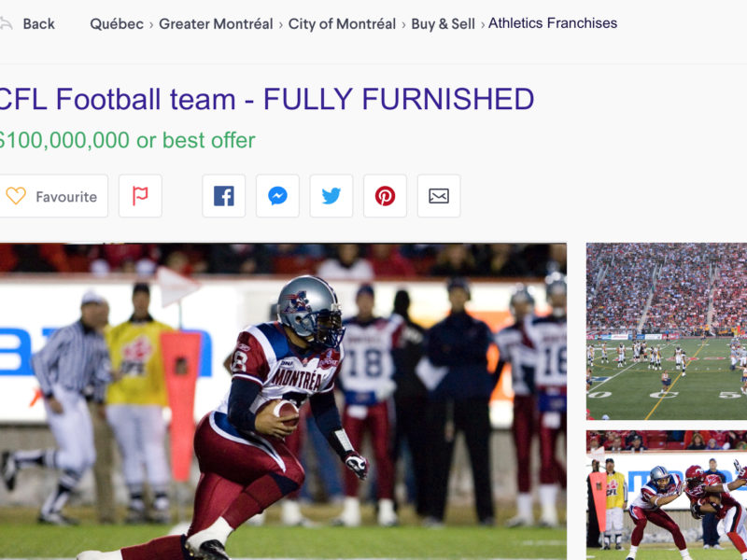Report ad with red flag icon
The image size is (747, 560).
[140, 196]
